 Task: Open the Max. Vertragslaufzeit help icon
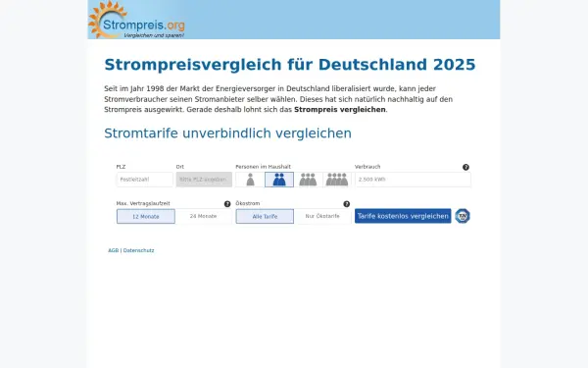227,204
